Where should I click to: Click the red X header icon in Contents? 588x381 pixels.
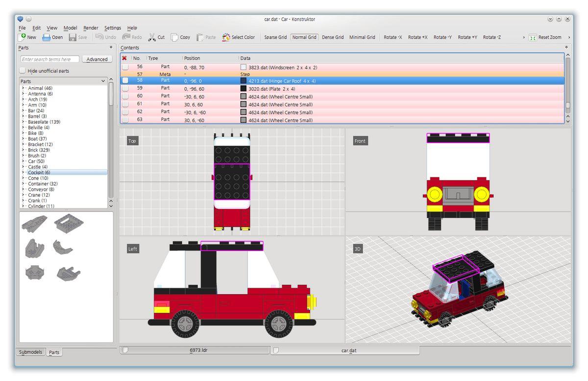pyautogui.click(x=124, y=58)
